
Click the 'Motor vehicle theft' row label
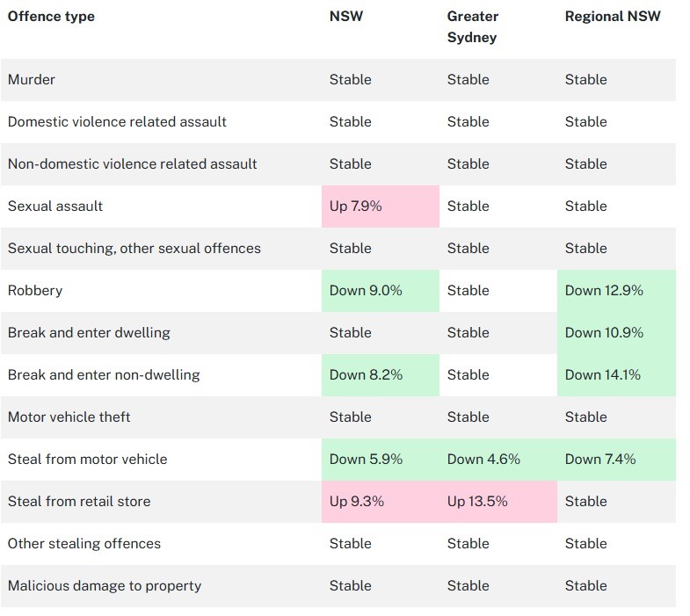pos(69,417)
